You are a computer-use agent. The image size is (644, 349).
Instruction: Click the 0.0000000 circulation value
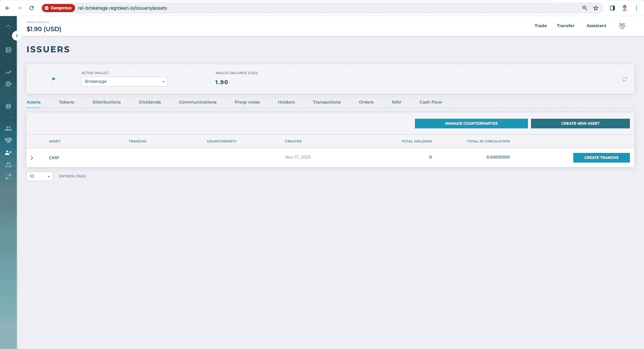(x=498, y=157)
